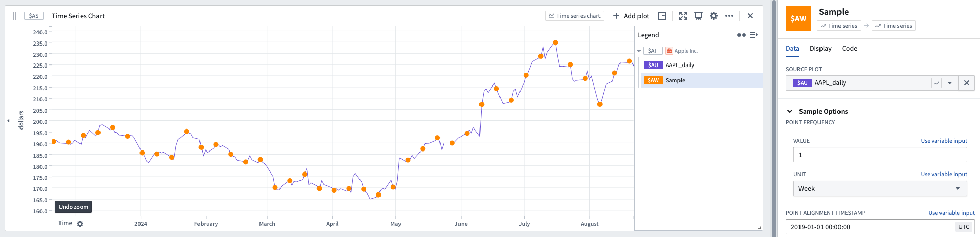Click Use variable input for alignment timestamp
The width and height of the screenshot is (980, 237).
point(951,213)
